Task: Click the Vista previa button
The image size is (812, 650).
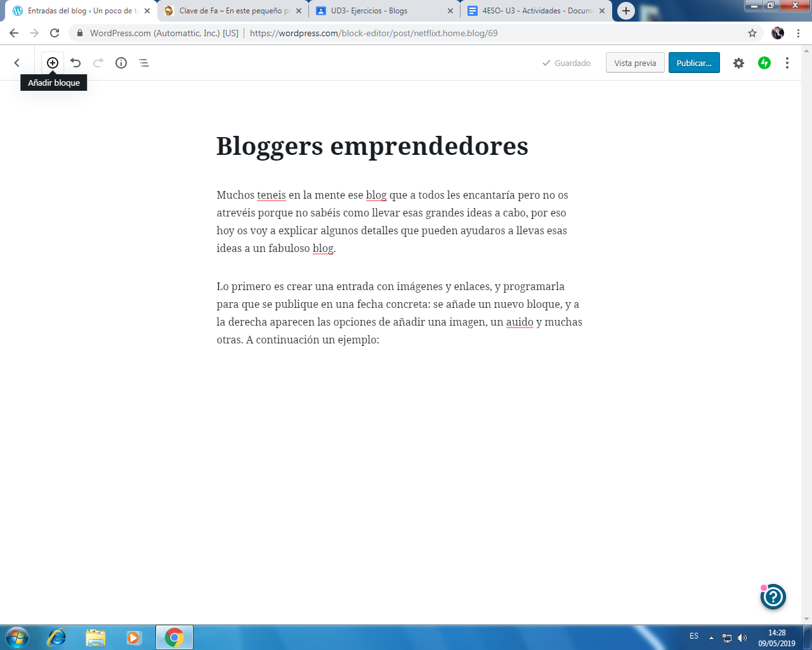Action: 635,63
